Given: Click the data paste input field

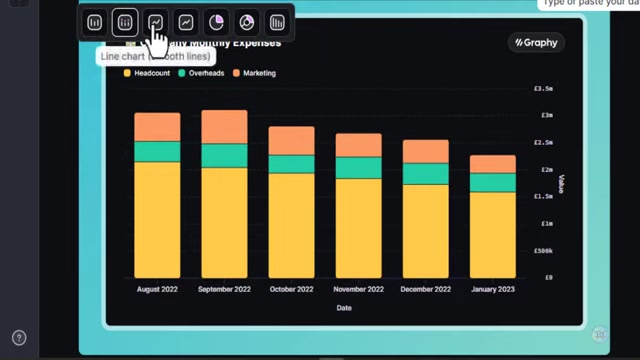Looking at the screenshot, I should pos(590,4).
